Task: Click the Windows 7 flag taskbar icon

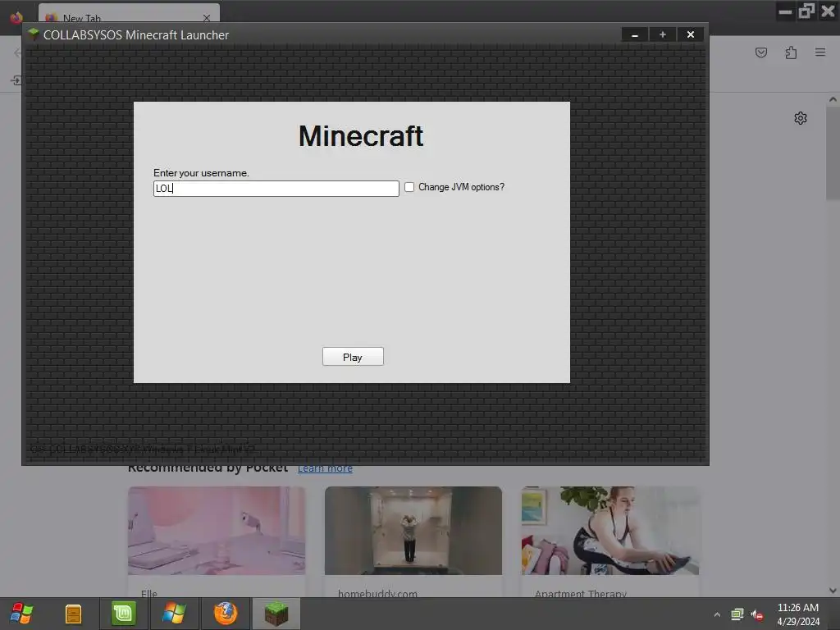Action: [x=174, y=614]
